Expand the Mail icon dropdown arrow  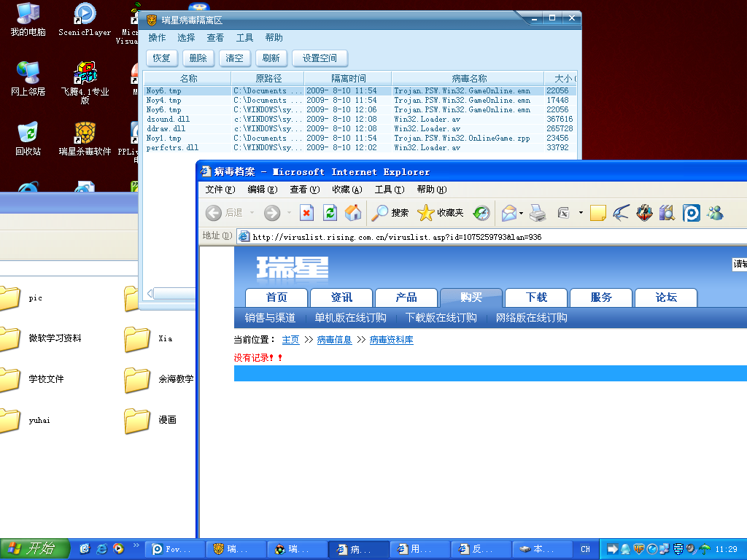(521, 213)
